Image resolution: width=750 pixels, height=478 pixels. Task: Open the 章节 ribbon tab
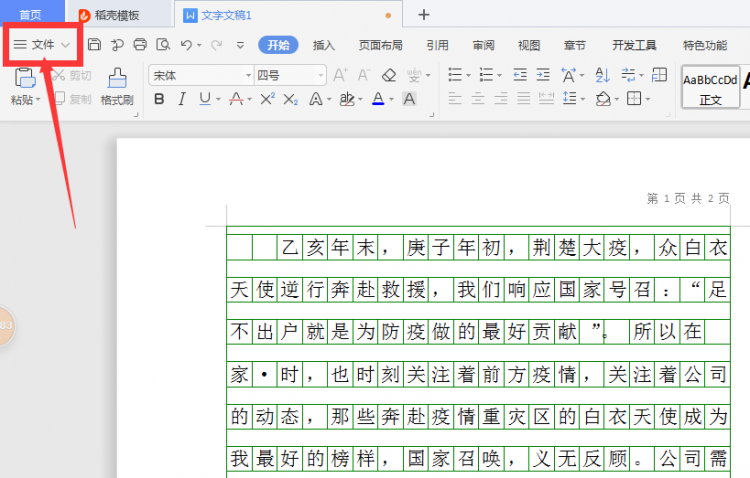coord(575,45)
